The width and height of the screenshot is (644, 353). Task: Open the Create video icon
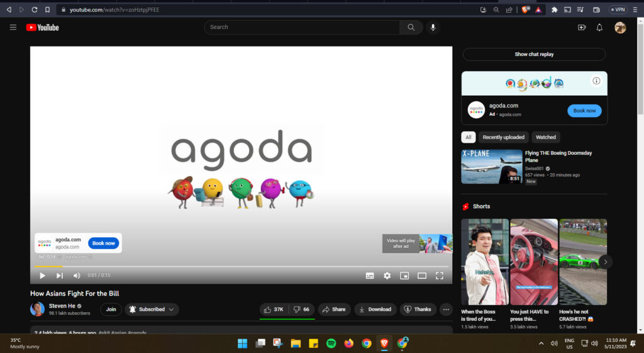[582, 28]
